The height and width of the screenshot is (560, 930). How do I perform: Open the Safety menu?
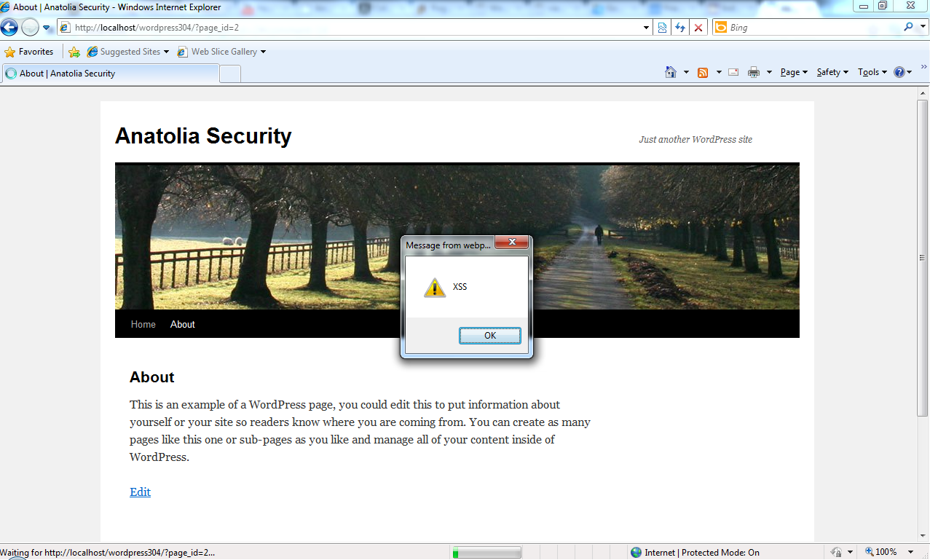832,72
